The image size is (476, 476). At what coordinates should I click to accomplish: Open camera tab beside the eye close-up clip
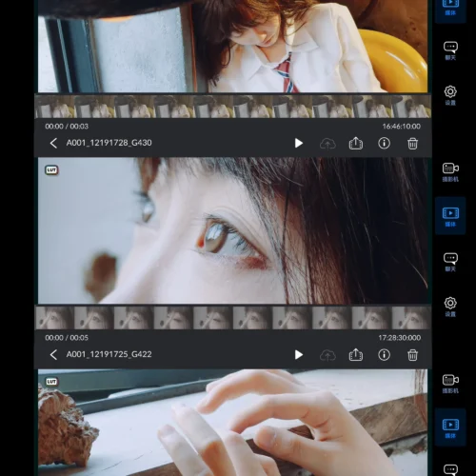[x=450, y=172]
